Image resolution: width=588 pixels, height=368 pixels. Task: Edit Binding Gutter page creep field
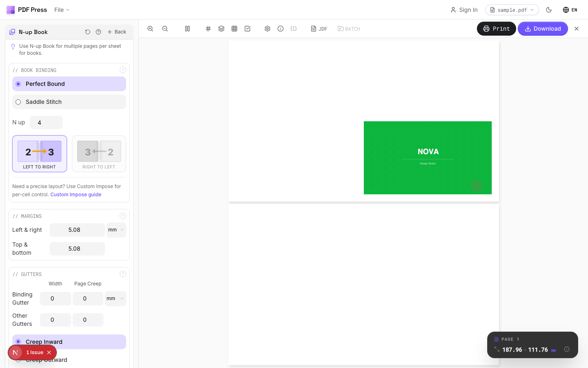88,298
